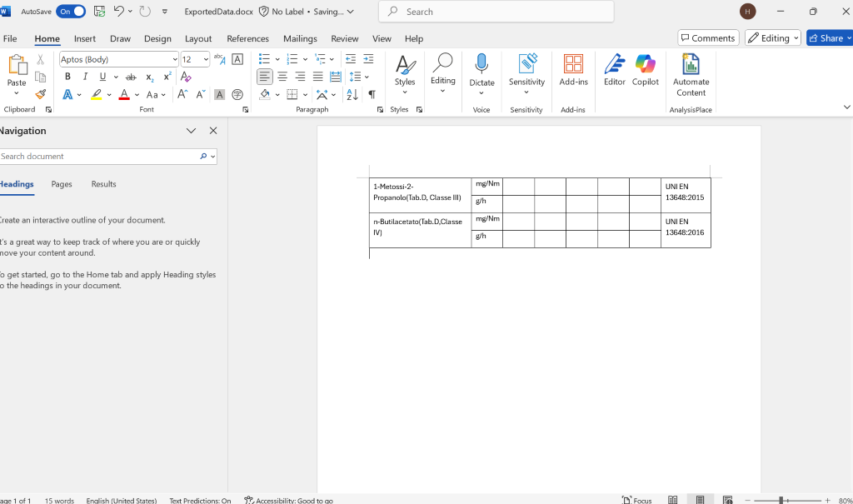Image resolution: width=853 pixels, height=504 pixels.
Task: Open the Review tab
Action: tap(344, 38)
